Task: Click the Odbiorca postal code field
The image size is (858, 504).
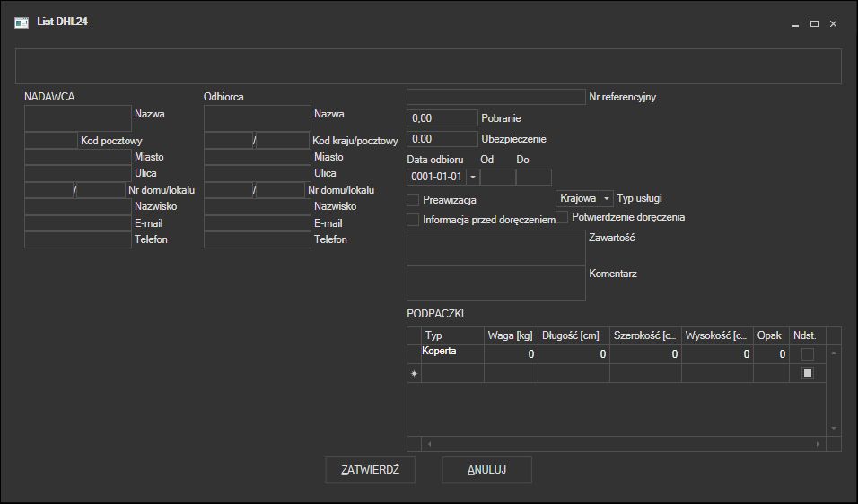Action: pyautogui.click(x=283, y=140)
